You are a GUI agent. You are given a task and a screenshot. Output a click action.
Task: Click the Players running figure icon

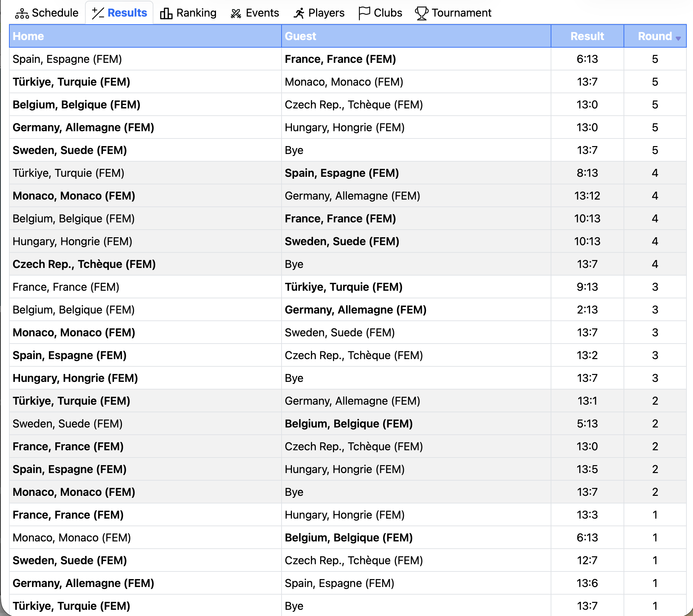pyautogui.click(x=299, y=13)
